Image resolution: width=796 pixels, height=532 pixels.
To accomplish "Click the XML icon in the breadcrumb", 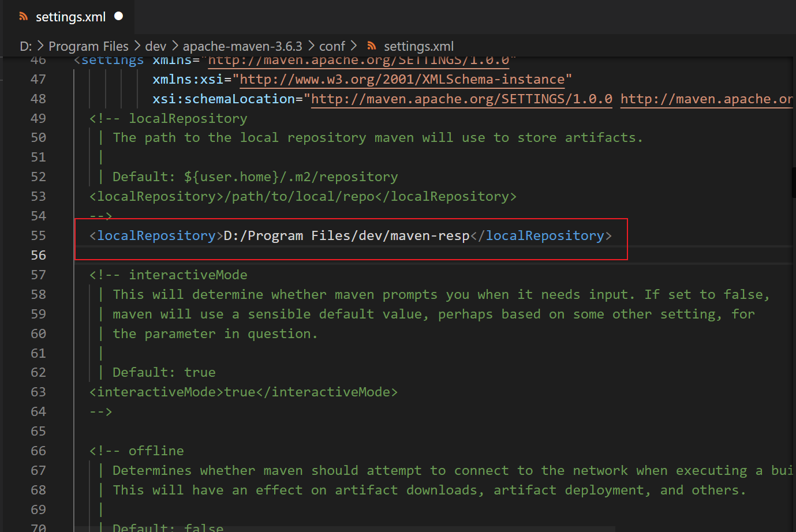I will pos(372,46).
